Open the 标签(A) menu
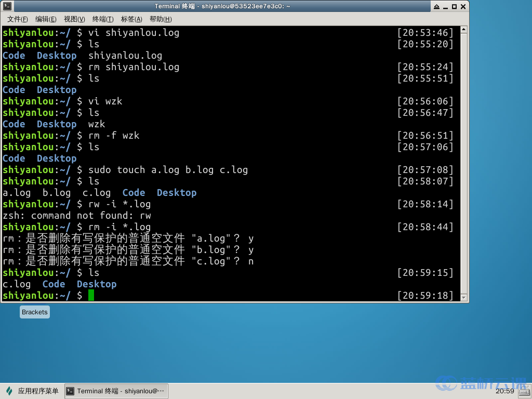Screen dimensions: 532x399 pos(131,19)
